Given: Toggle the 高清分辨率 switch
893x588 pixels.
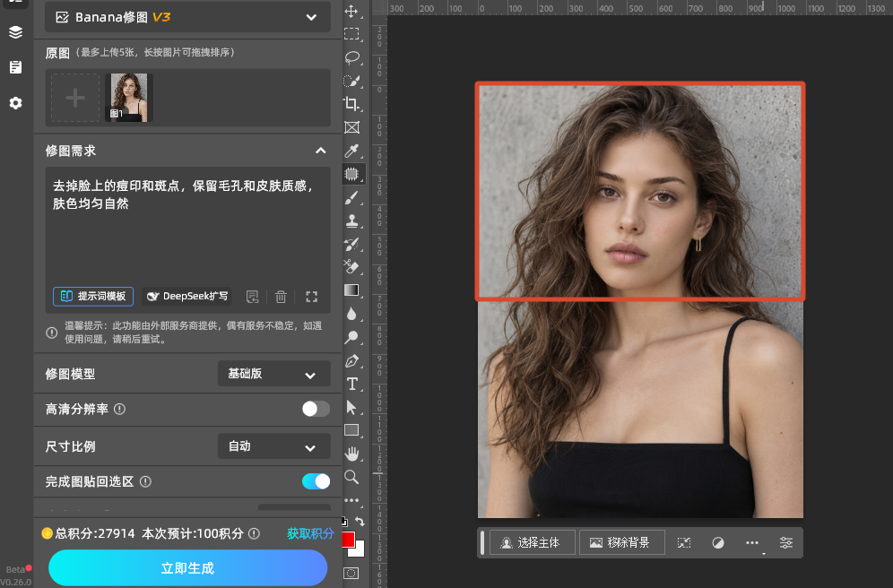Looking at the screenshot, I should (316, 409).
